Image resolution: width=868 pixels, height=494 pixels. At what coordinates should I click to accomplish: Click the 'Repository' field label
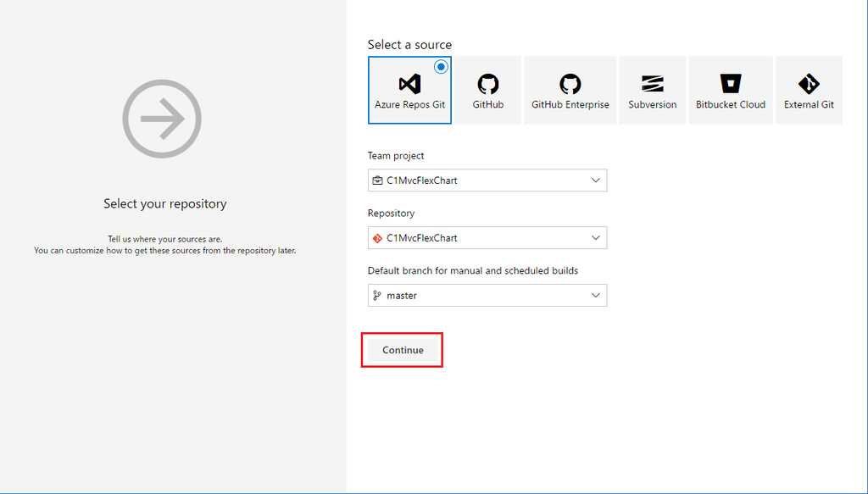point(391,214)
